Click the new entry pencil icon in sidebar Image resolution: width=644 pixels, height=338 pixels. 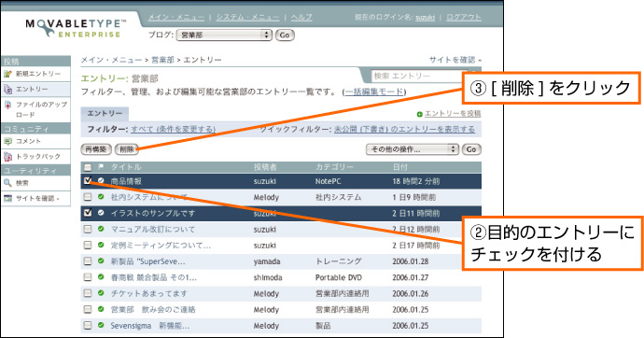7,74
